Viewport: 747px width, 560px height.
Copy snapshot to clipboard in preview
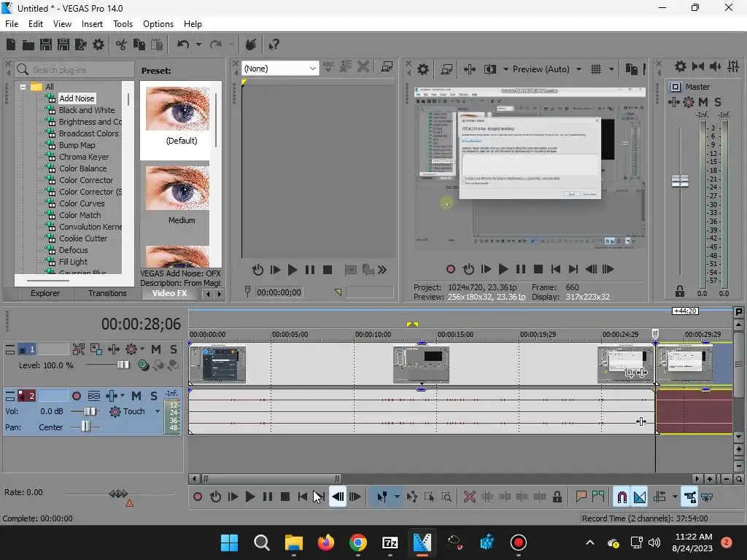(631, 69)
